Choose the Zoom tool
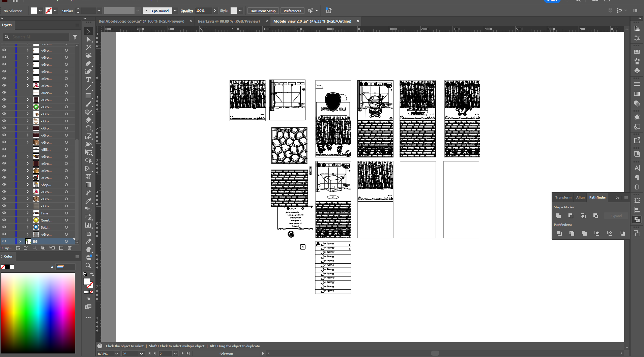The image size is (644, 357). point(88,266)
